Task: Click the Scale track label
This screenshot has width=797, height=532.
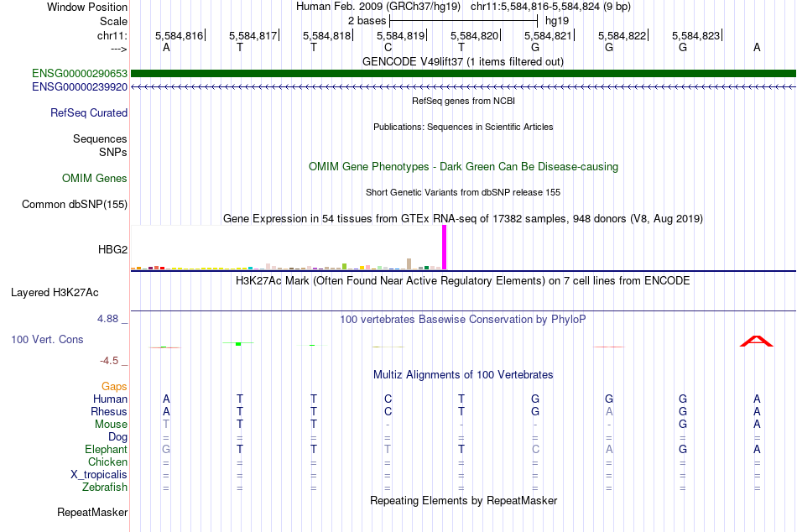Action: [114, 21]
